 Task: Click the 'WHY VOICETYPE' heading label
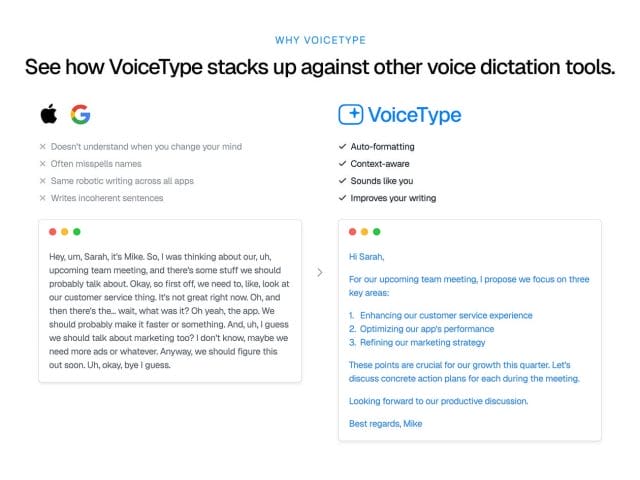pos(319,40)
